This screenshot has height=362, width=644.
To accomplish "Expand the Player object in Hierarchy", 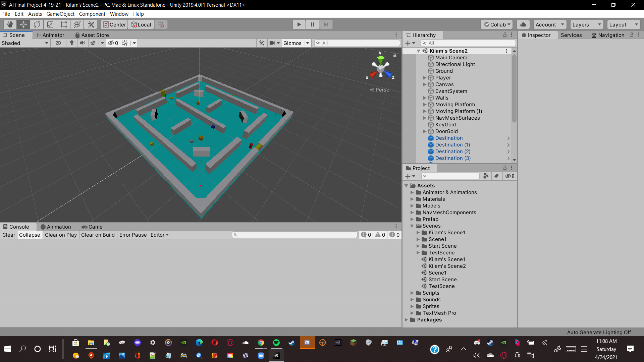I will (x=425, y=78).
